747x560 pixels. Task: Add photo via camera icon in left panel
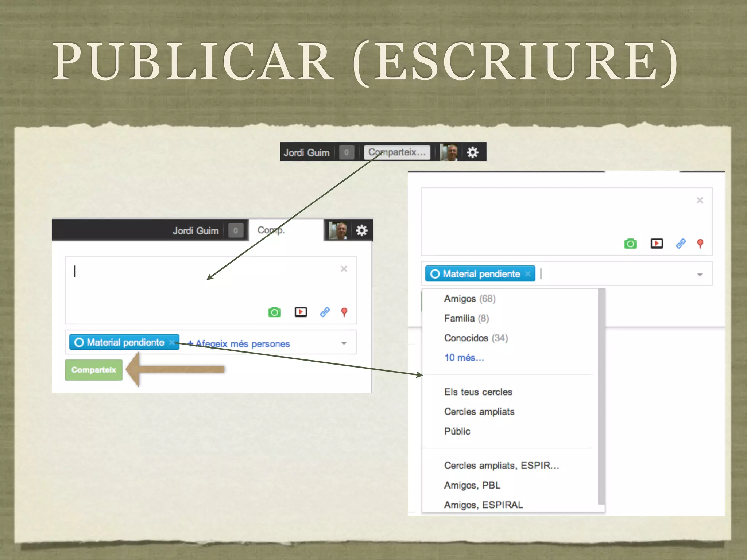[x=275, y=312]
